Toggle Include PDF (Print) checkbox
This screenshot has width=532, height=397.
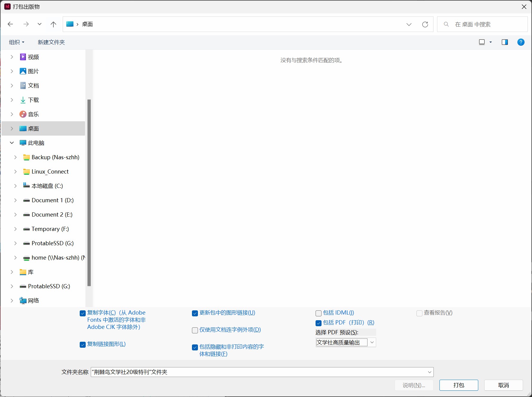319,323
